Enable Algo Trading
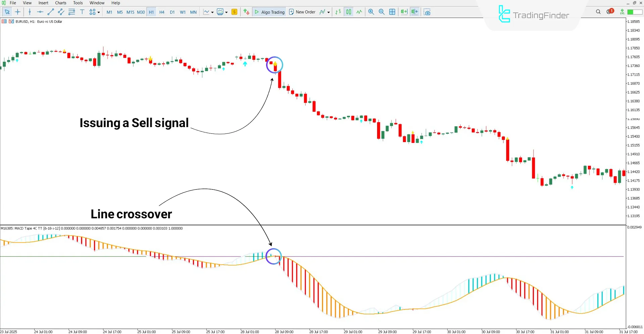 pos(269,12)
